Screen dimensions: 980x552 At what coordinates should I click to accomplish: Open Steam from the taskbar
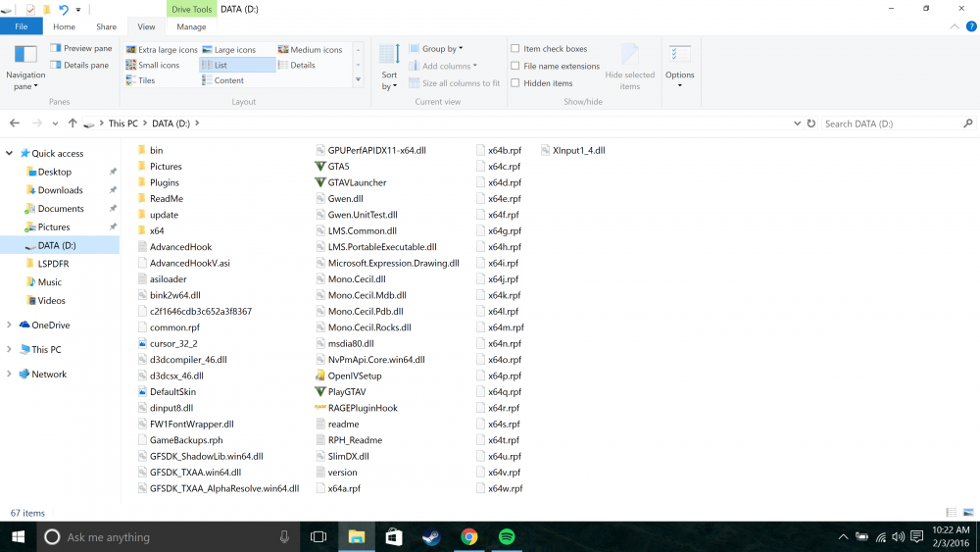[x=431, y=537]
